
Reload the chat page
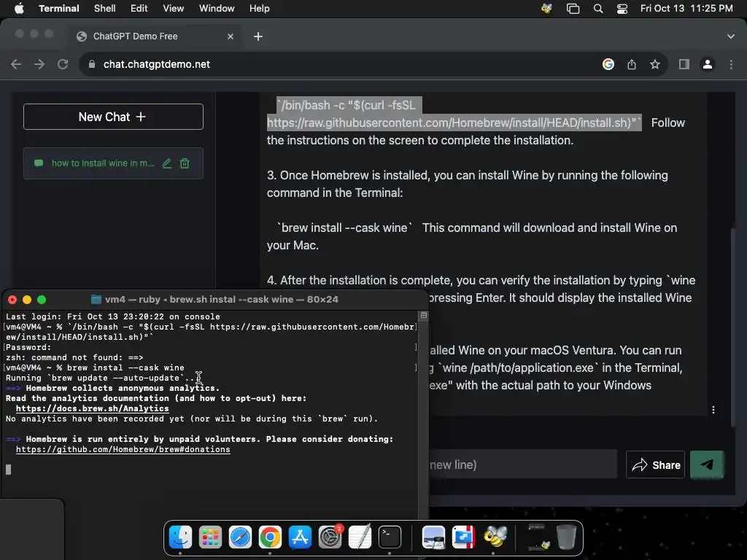click(63, 64)
